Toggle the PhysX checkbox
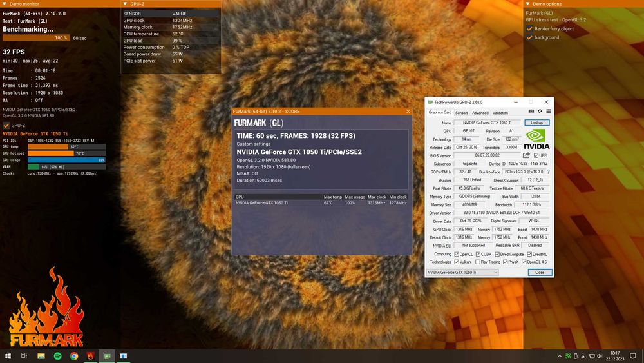The image size is (644, 363). 505,262
